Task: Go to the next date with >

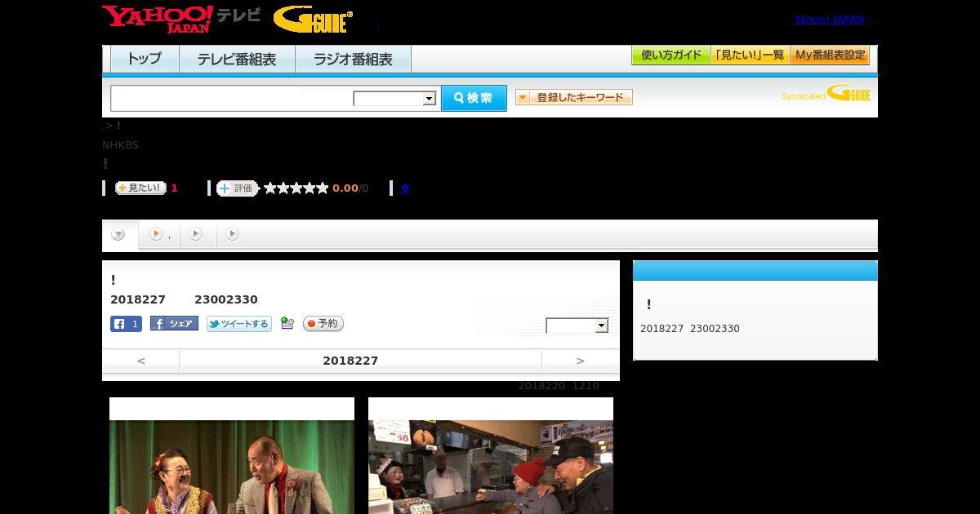Action: pyautogui.click(x=581, y=361)
